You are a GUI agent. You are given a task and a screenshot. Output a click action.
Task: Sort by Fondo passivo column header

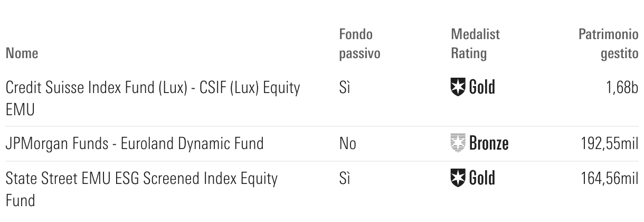click(359, 44)
